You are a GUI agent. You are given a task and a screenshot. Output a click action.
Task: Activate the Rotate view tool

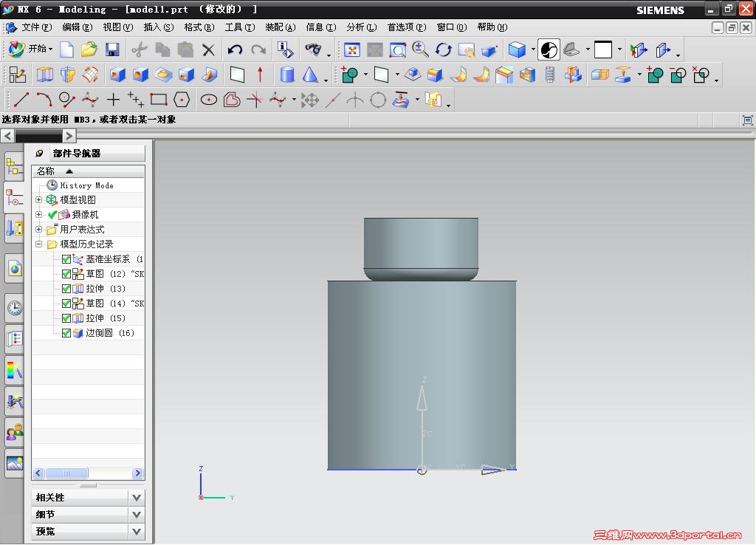444,50
